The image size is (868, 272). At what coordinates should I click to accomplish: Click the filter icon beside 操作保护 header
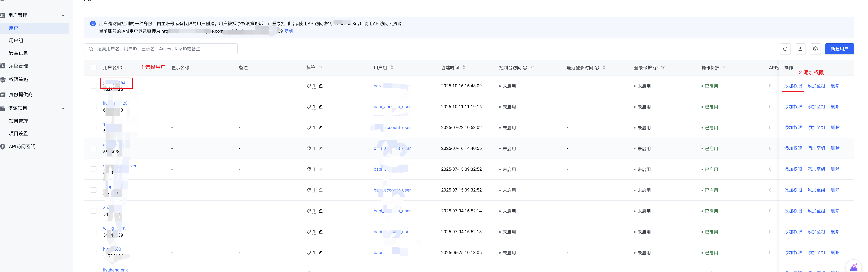pos(724,68)
